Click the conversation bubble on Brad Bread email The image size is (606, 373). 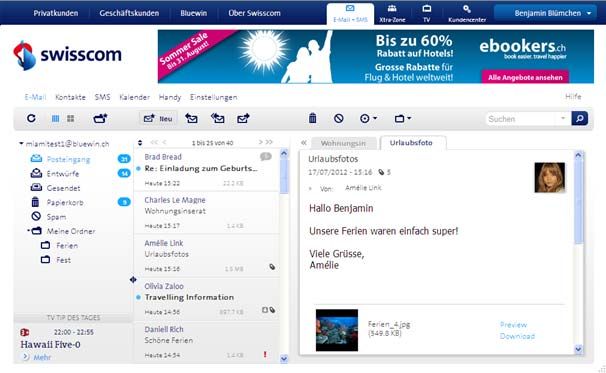pyautogui.click(x=266, y=157)
